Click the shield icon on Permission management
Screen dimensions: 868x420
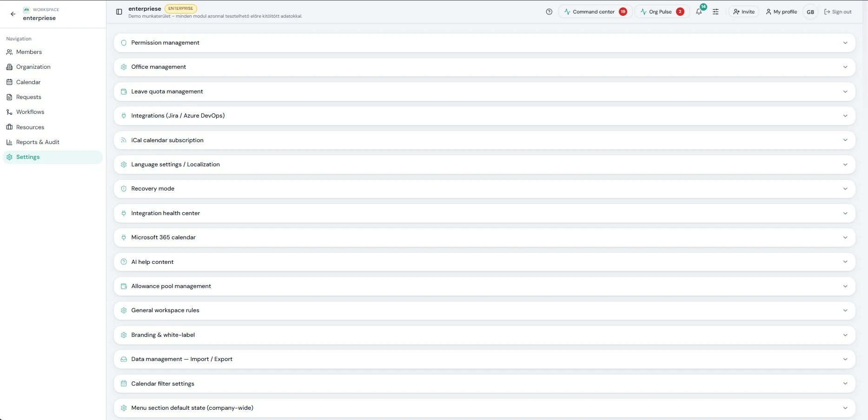[x=124, y=43]
